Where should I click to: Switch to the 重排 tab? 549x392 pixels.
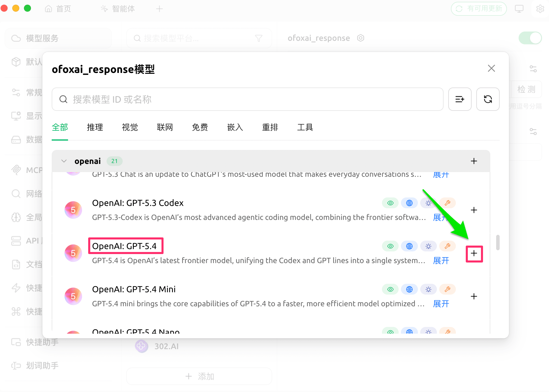coord(270,127)
